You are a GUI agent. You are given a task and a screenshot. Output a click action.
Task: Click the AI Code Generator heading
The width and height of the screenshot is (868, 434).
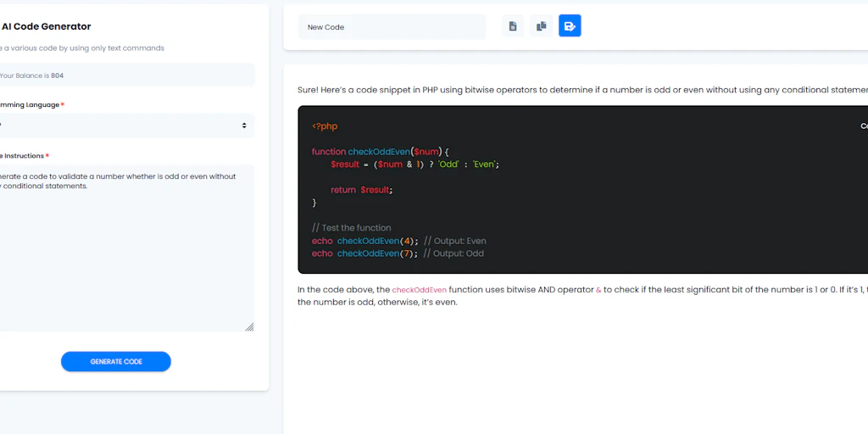pyautogui.click(x=46, y=26)
